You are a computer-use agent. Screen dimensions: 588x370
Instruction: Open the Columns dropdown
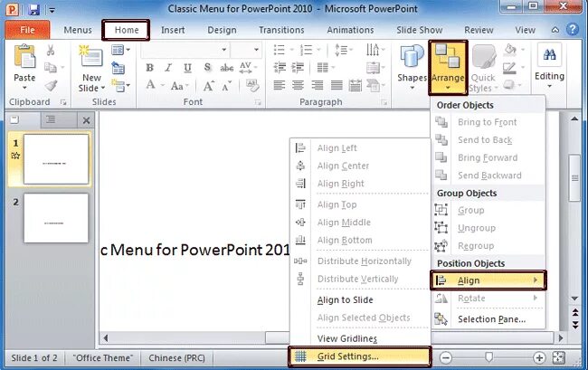pyautogui.click(x=326, y=68)
